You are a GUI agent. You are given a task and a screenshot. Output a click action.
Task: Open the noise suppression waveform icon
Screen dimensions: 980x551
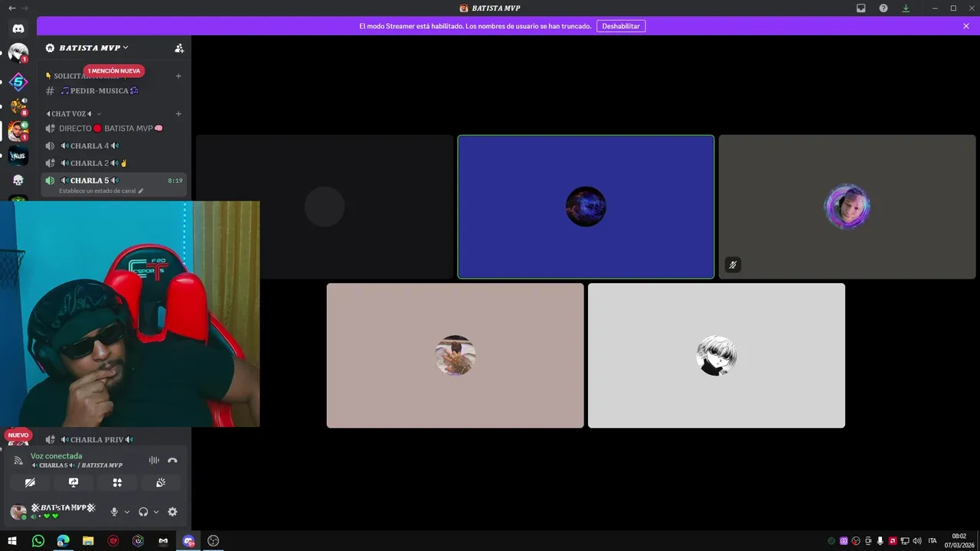pyautogui.click(x=154, y=460)
